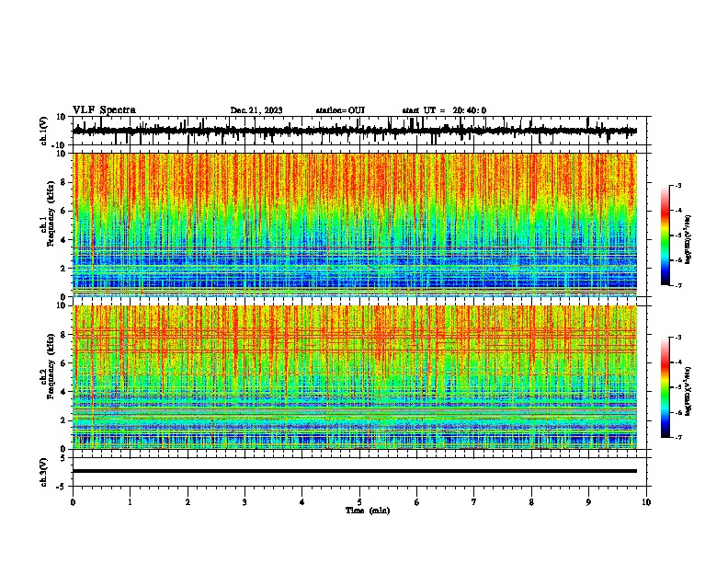This screenshot has height=563, width=728.
Task: Click time axis tick label "6"
Action: (417, 502)
